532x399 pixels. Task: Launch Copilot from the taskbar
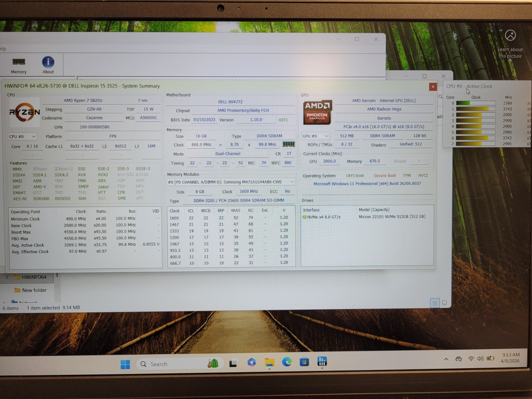pyautogui.click(x=251, y=362)
